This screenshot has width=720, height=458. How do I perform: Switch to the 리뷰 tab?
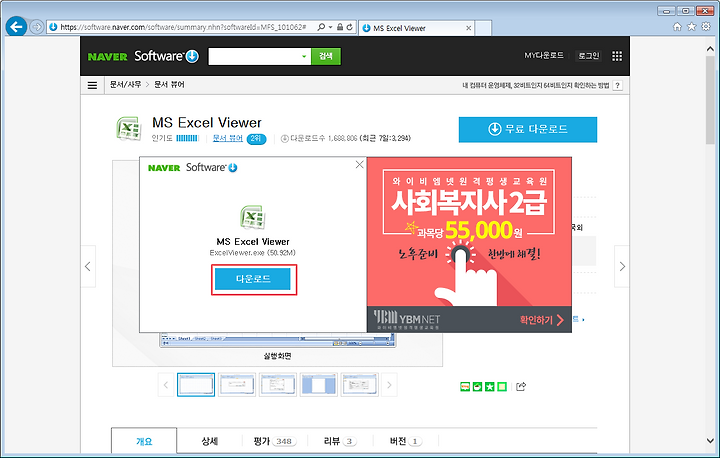340,441
